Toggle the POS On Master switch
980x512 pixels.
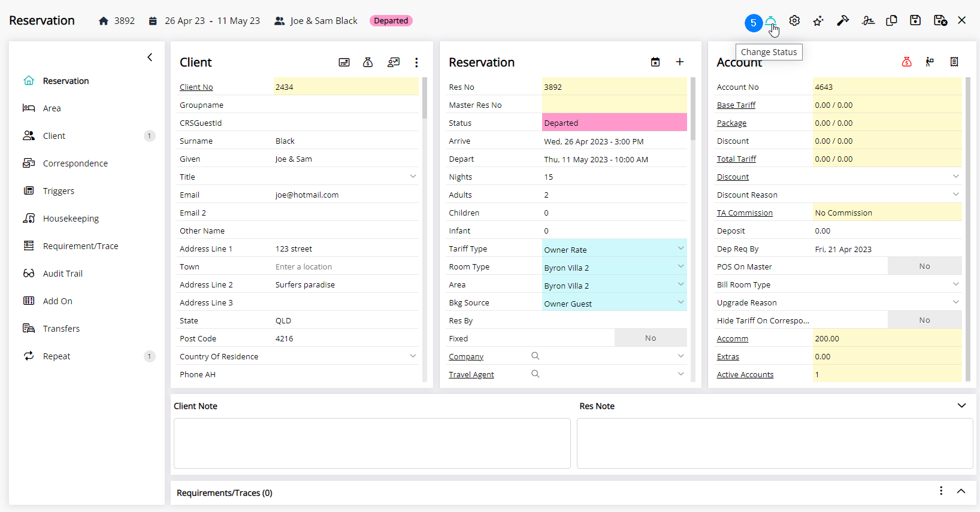point(924,266)
